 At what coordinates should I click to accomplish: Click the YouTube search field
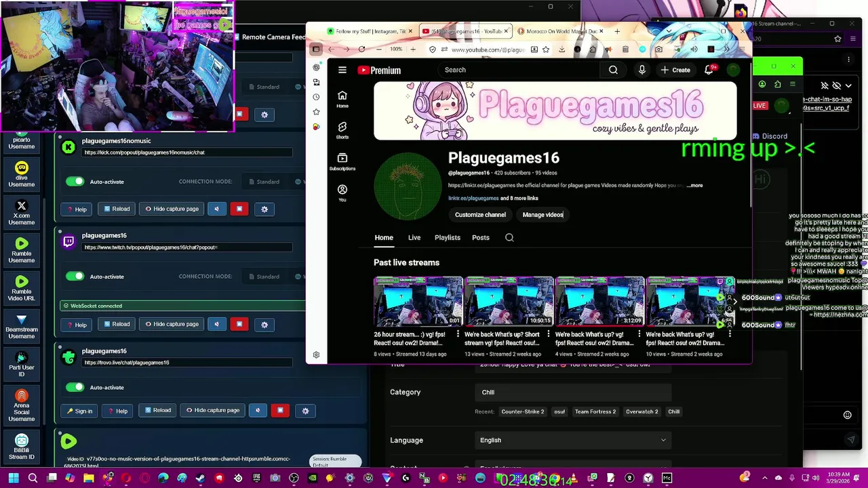[519, 70]
